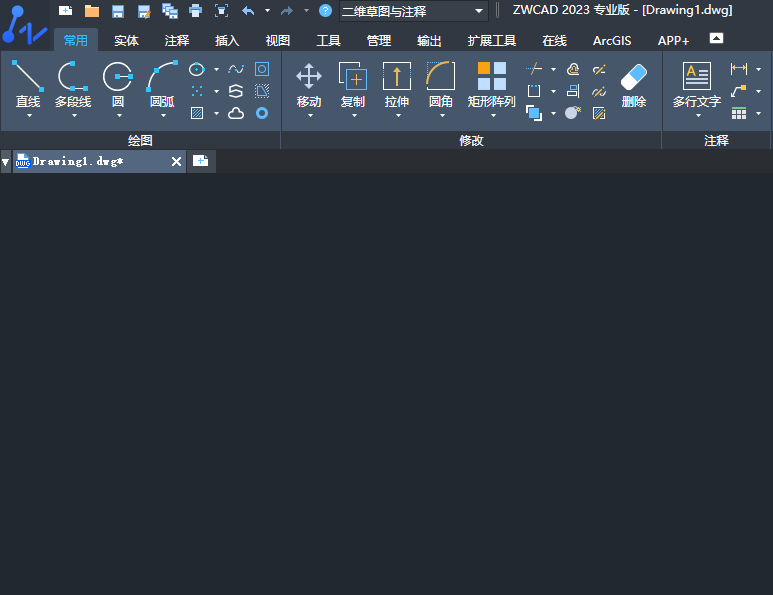Select the explode bomb icon

(x=573, y=113)
